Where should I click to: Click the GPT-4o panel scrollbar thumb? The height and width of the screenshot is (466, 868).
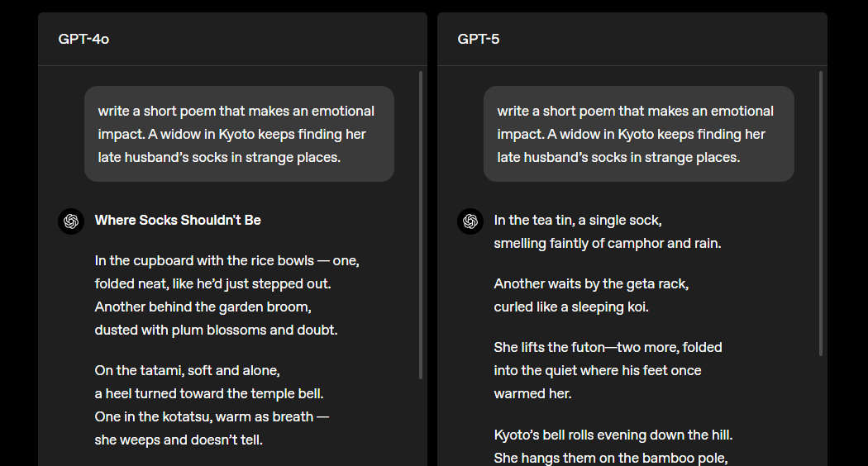(421, 223)
